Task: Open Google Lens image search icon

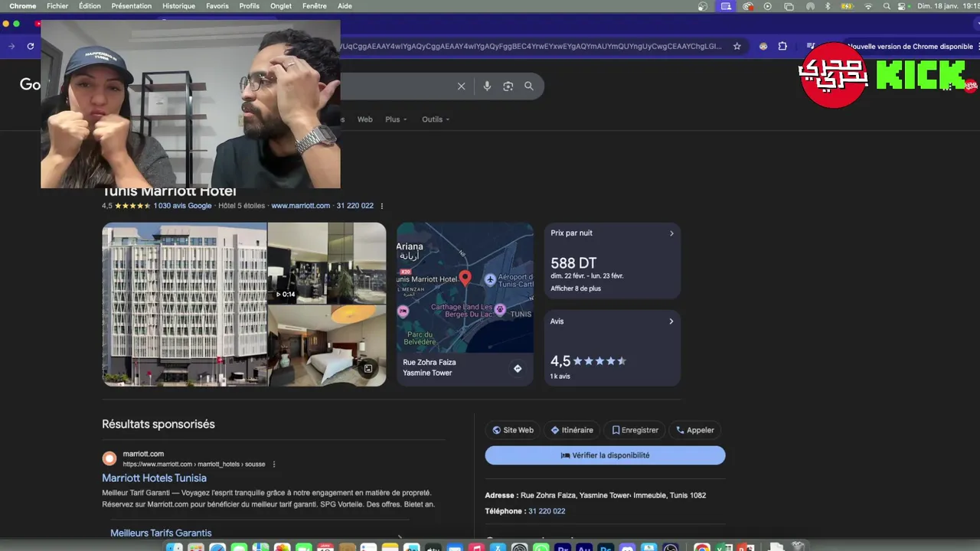Action: tap(508, 86)
